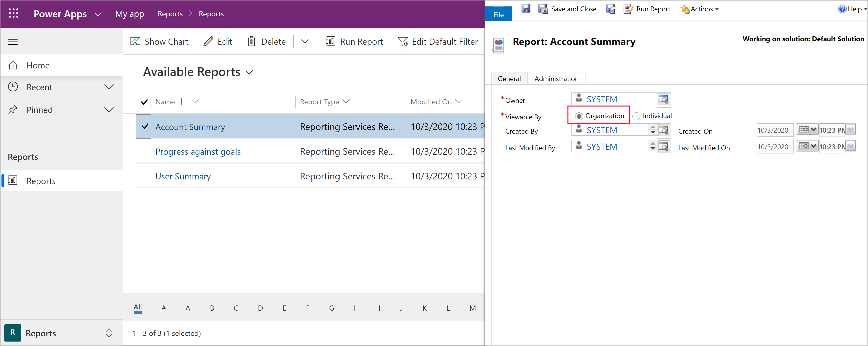868x346 pixels.
Task: Open the User Summary report
Action: pyautogui.click(x=183, y=176)
